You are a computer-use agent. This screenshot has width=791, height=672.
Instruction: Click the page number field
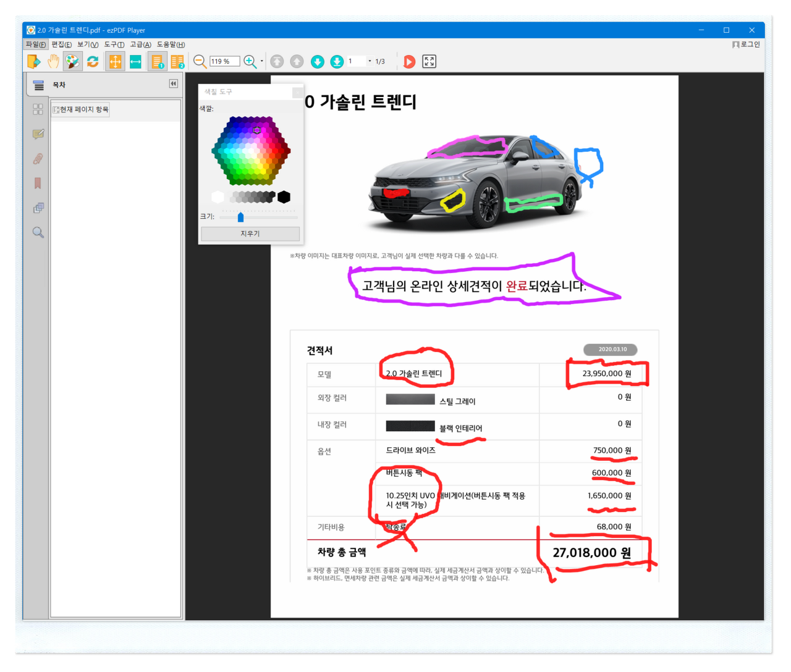click(357, 61)
